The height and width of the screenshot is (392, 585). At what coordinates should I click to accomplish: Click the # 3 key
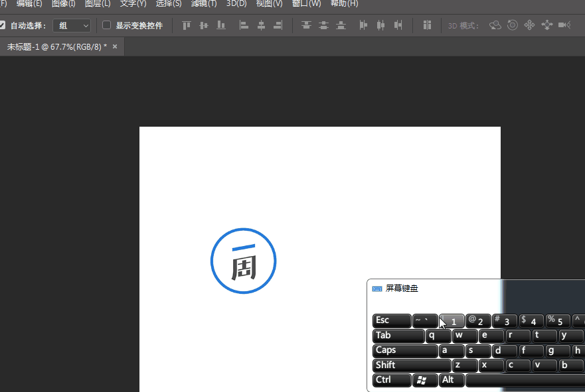pyautogui.click(x=505, y=320)
